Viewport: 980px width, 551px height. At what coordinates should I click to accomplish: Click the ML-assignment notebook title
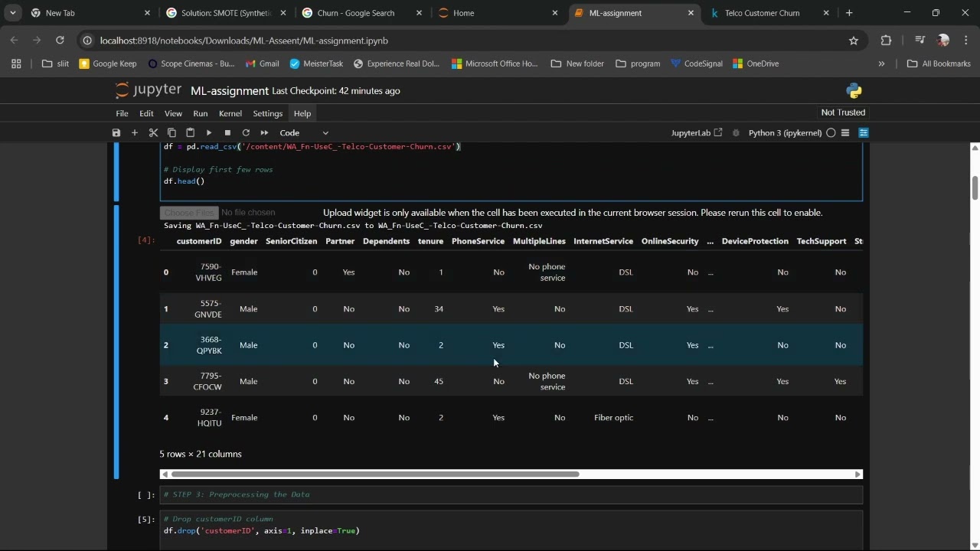tap(230, 91)
